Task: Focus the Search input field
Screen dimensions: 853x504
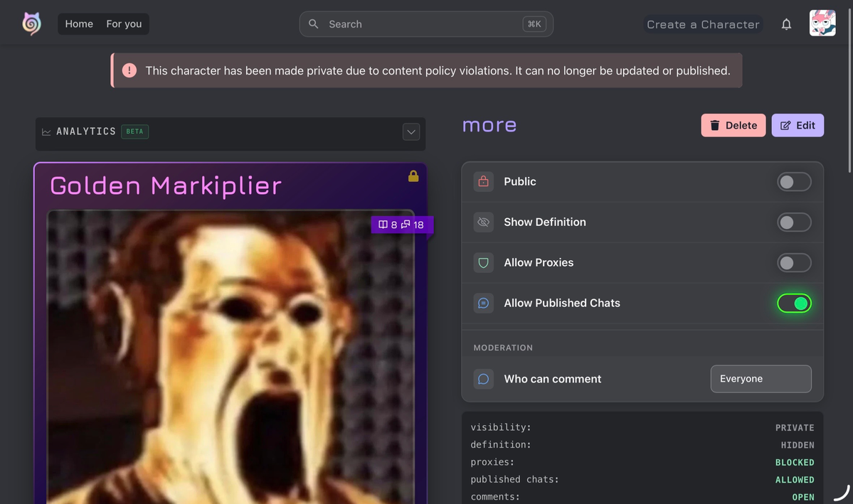Action: (x=426, y=24)
